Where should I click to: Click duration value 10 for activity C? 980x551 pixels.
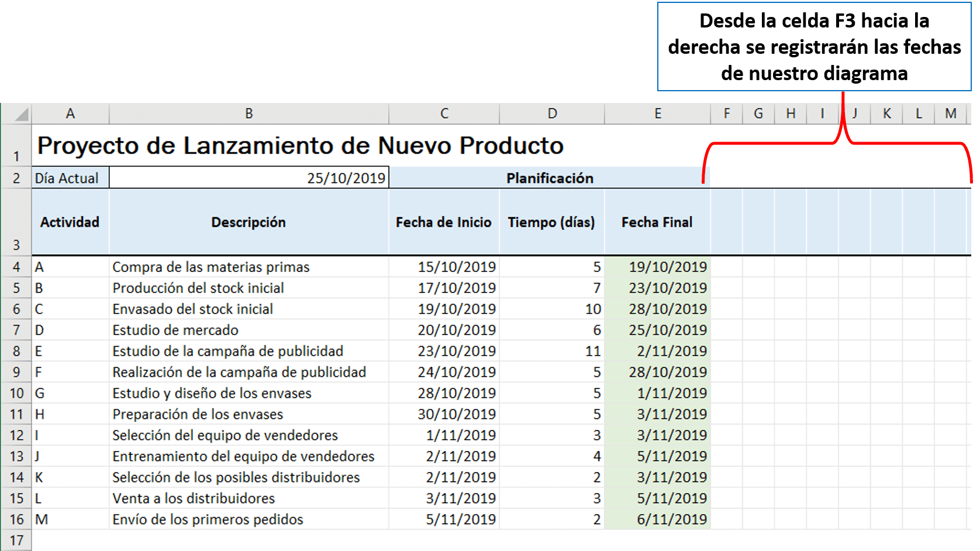coord(552,309)
